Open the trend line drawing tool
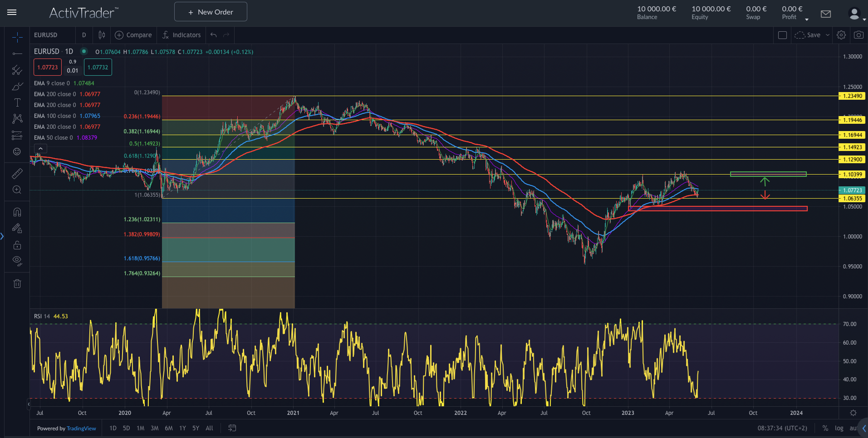Image resolution: width=868 pixels, height=438 pixels. (x=17, y=53)
